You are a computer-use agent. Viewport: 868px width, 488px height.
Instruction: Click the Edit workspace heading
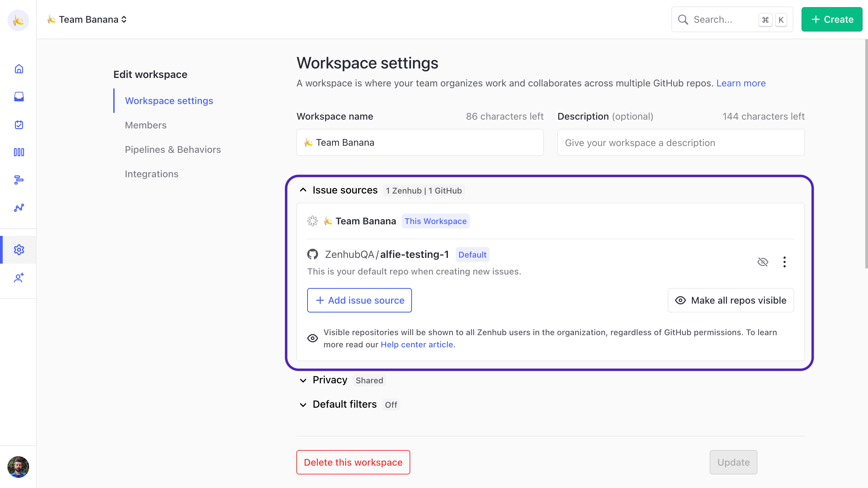150,74
